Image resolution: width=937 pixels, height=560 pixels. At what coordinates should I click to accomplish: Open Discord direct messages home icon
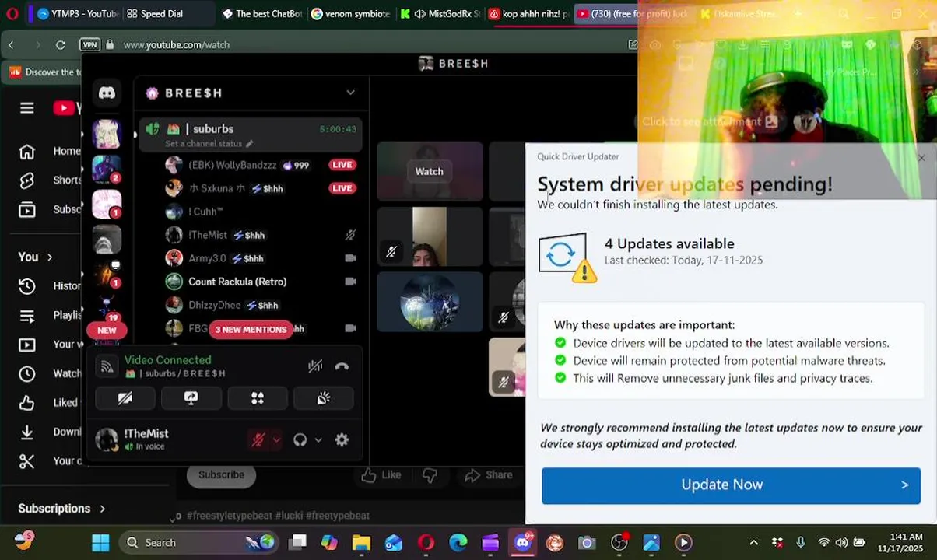107,93
